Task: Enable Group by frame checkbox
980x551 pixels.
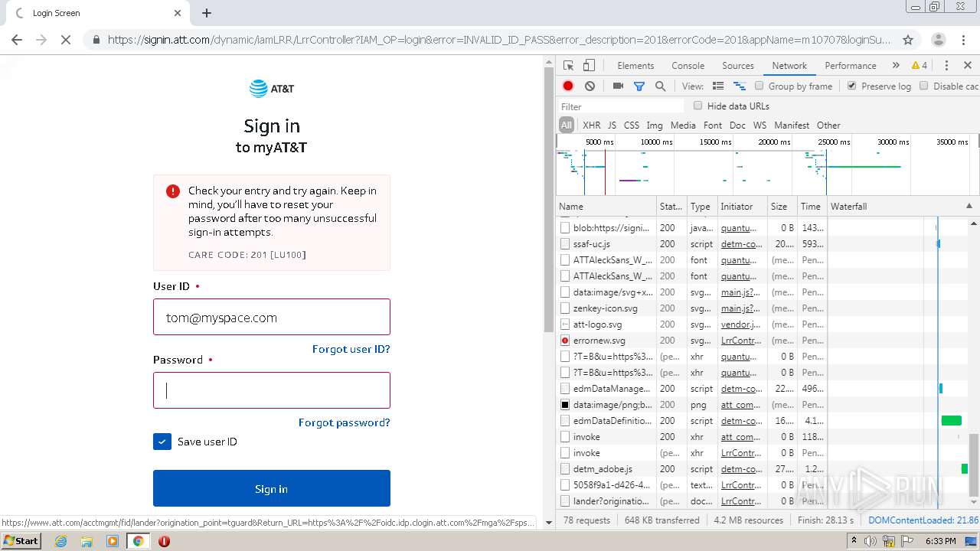Action: [x=759, y=86]
